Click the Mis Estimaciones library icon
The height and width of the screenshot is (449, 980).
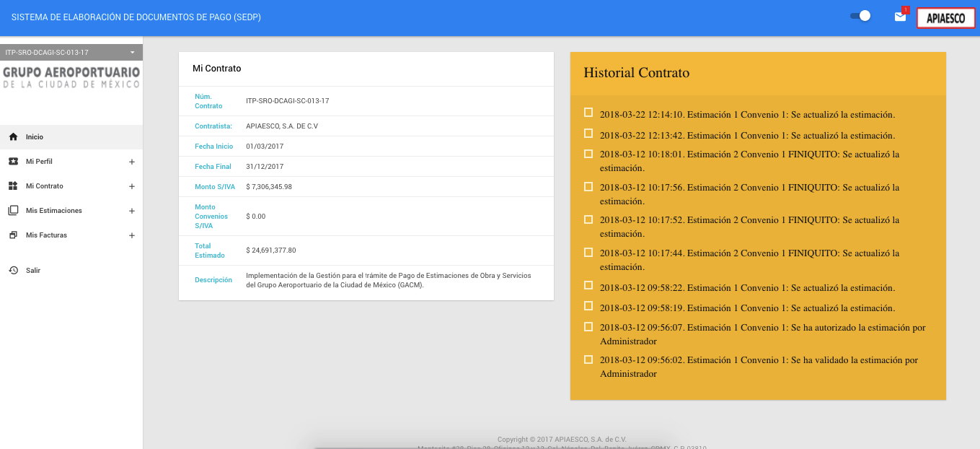(x=13, y=211)
